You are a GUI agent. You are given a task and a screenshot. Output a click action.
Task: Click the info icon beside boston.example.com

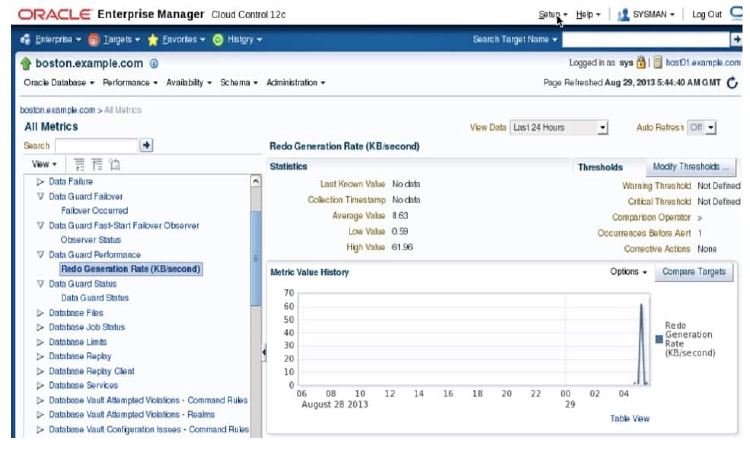click(x=154, y=63)
